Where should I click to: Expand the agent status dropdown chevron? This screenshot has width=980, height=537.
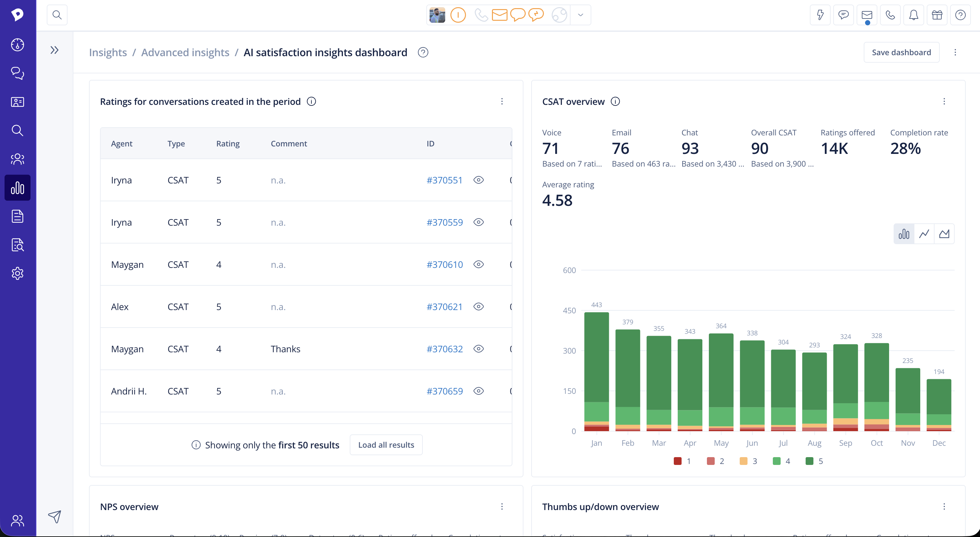[x=581, y=15]
